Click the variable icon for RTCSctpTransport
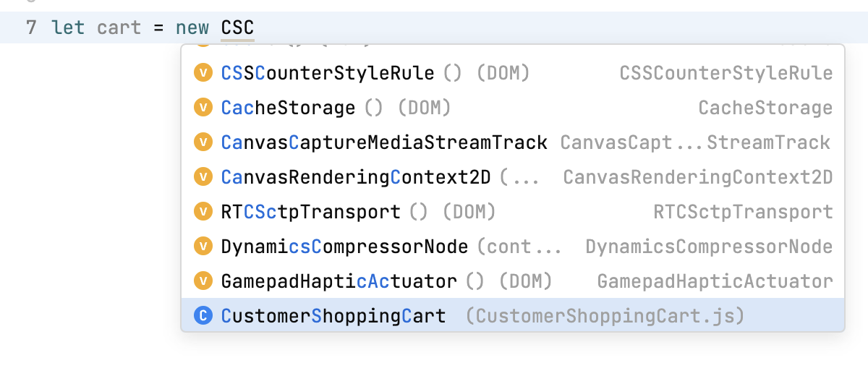Image resolution: width=868 pixels, height=376 pixels. [203, 212]
